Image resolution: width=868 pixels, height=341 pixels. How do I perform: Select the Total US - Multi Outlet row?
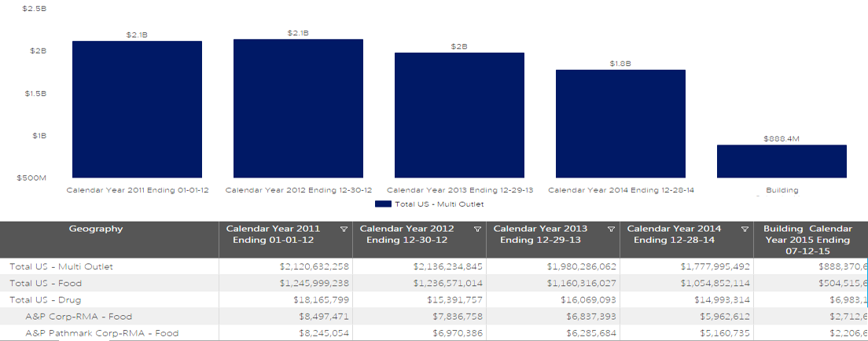61,266
